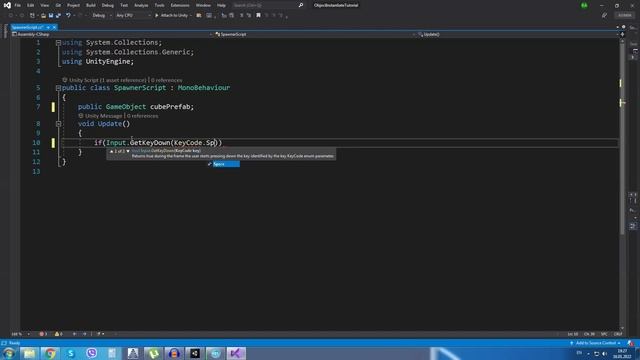640x360 pixels.
Task: Open File Explorer from the taskbar
Action: tap(29, 353)
